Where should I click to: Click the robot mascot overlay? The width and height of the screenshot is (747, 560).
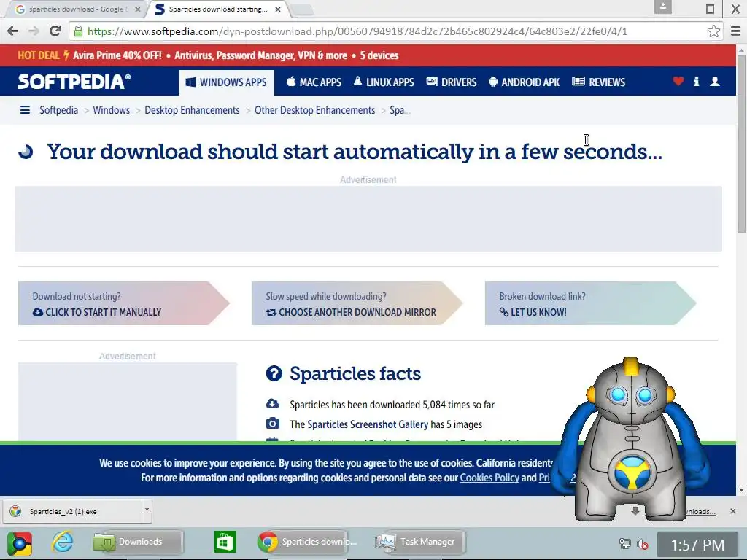tap(630, 438)
